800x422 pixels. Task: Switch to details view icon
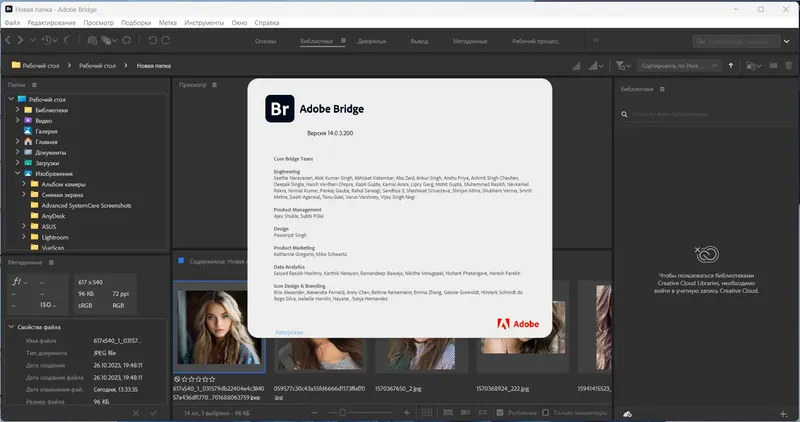tap(465, 412)
